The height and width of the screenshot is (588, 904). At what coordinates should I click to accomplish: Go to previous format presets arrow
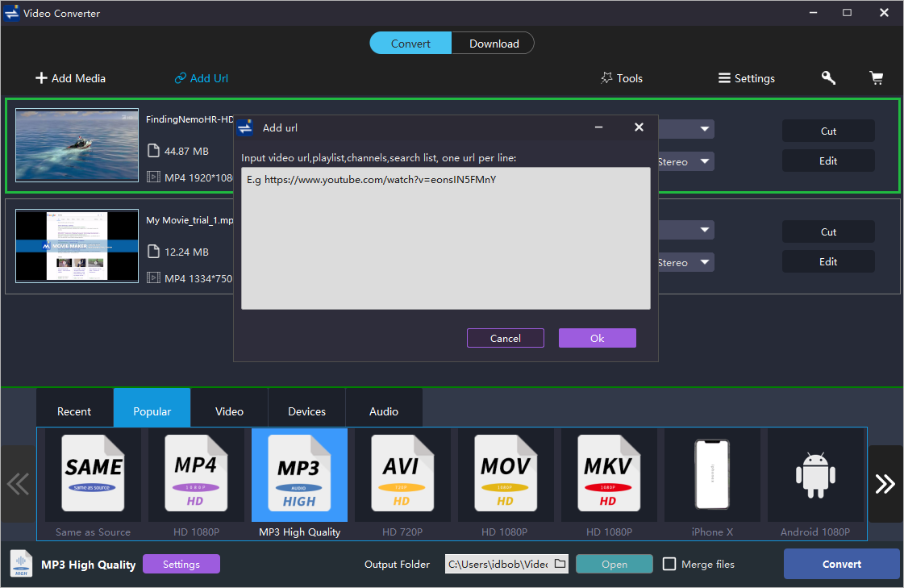(18, 484)
